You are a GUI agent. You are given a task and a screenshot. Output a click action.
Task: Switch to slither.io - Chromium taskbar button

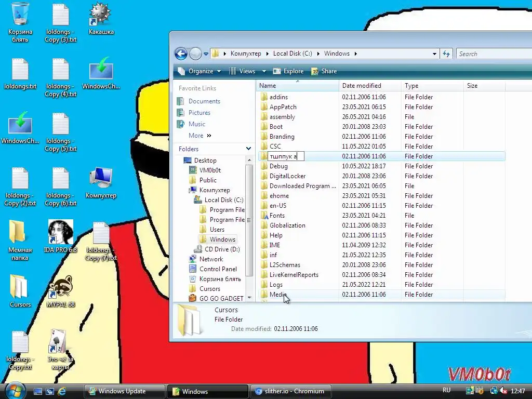click(290, 391)
